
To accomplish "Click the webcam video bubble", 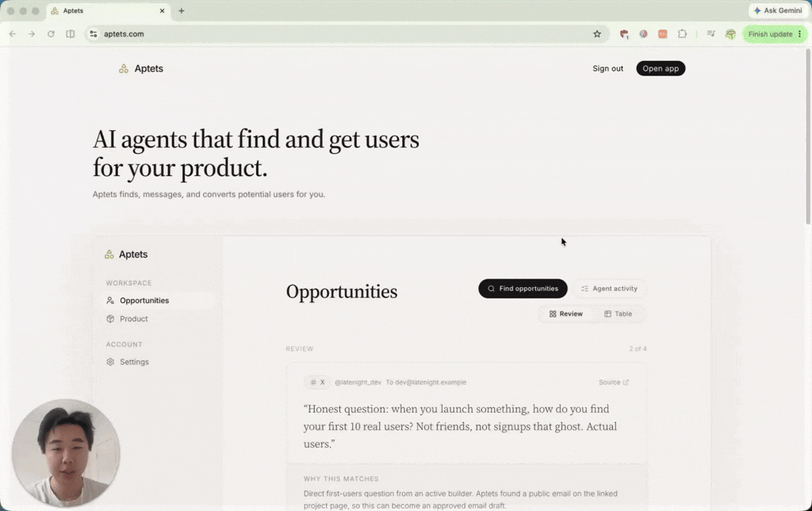I will tap(66, 453).
